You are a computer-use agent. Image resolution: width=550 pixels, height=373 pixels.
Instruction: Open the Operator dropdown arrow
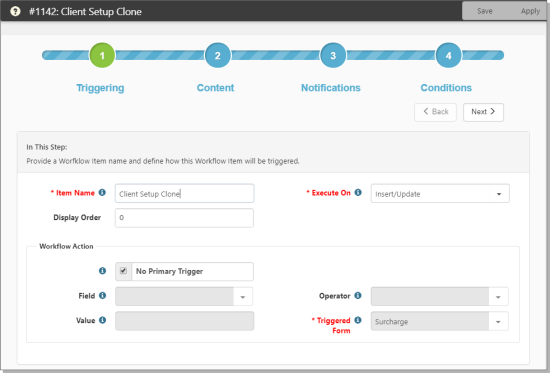coord(498,297)
